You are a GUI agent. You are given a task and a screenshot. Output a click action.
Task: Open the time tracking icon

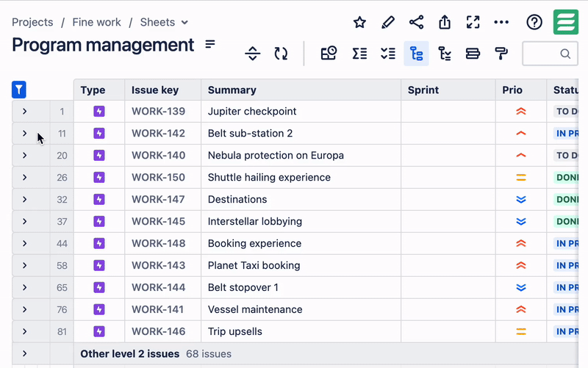tap(329, 54)
